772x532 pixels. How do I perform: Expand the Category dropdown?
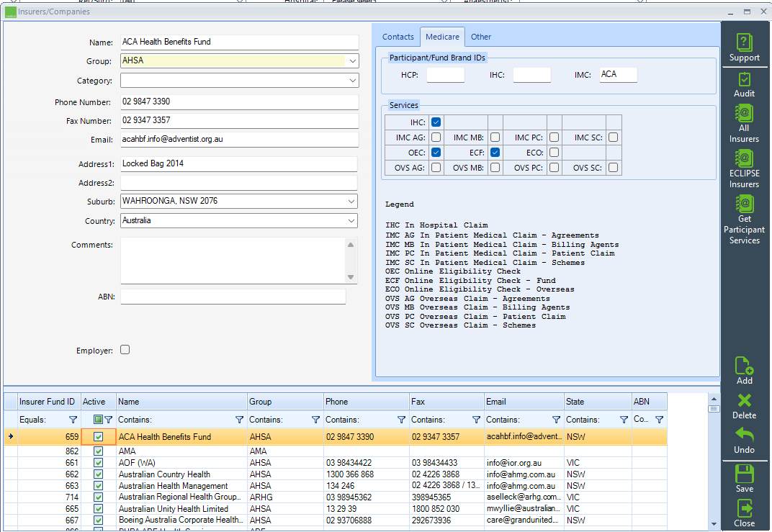coord(353,80)
